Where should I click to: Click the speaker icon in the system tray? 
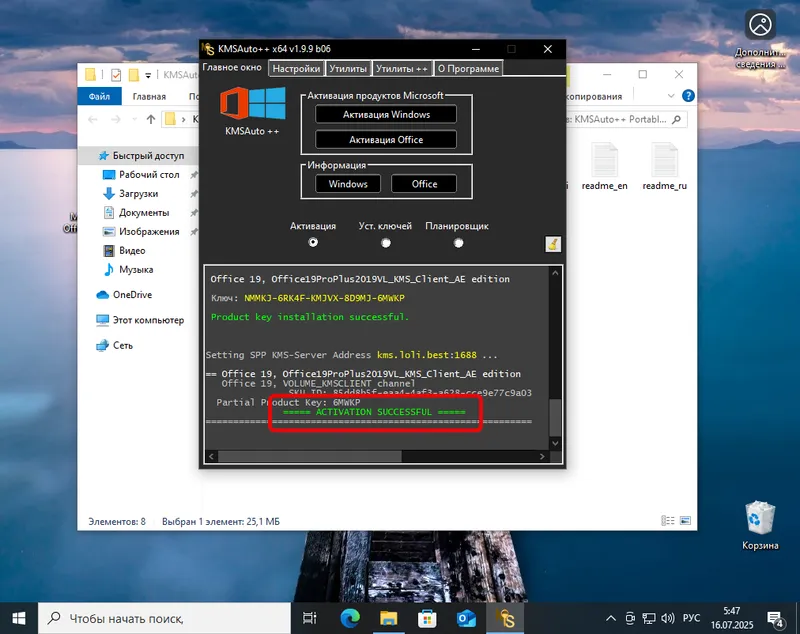(x=668, y=617)
